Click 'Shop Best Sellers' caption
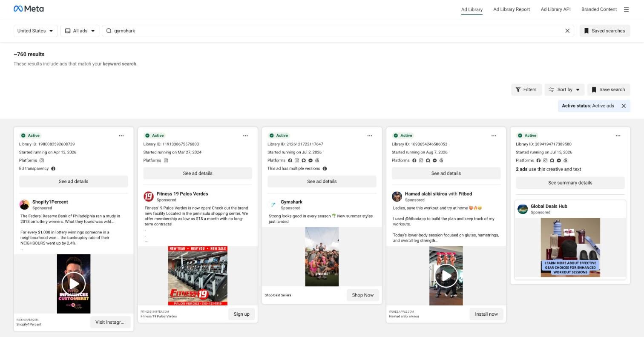 pyautogui.click(x=278, y=295)
